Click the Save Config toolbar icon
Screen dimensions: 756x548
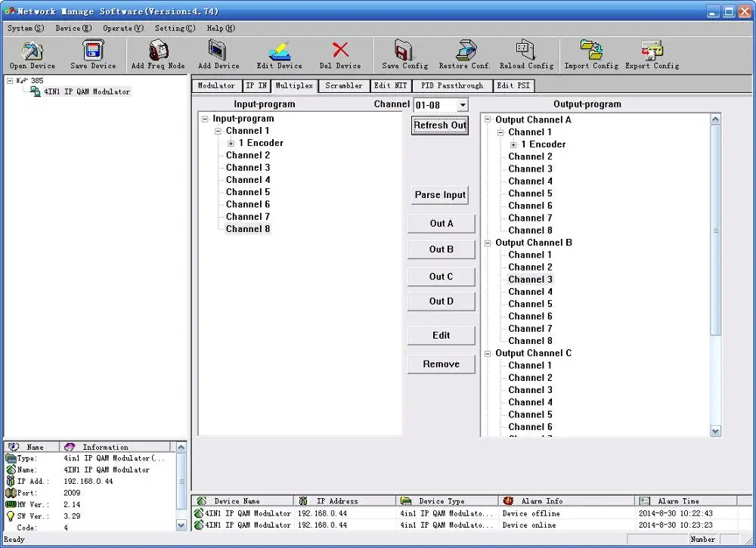coord(404,51)
